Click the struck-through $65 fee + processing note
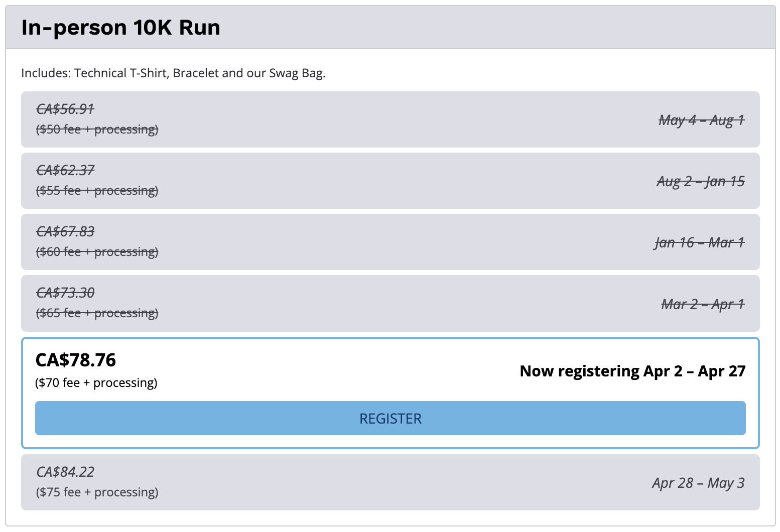Screen dimensions: 780x532 pyautogui.click(x=97, y=313)
